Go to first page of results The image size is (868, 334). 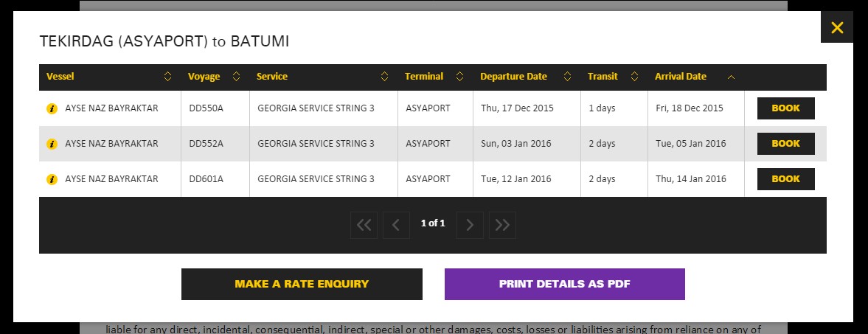click(364, 225)
